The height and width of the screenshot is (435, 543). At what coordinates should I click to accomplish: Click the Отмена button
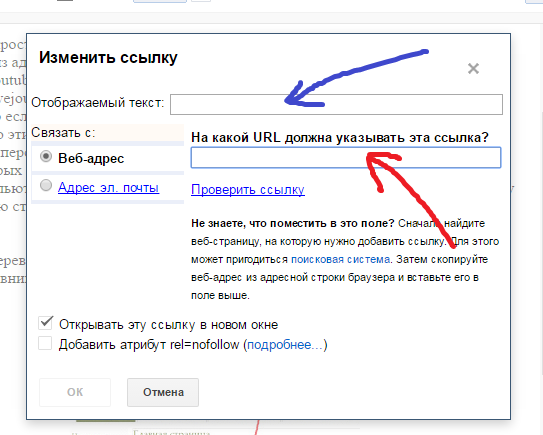[x=163, y=392]
